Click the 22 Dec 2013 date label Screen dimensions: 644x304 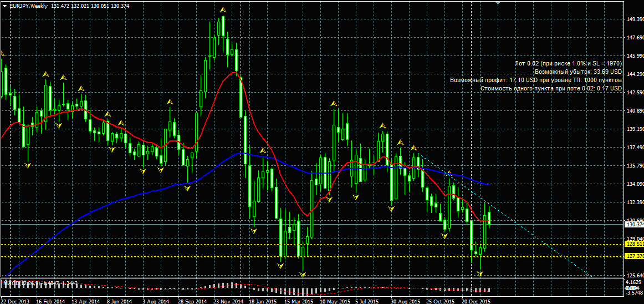pos(15,301)
